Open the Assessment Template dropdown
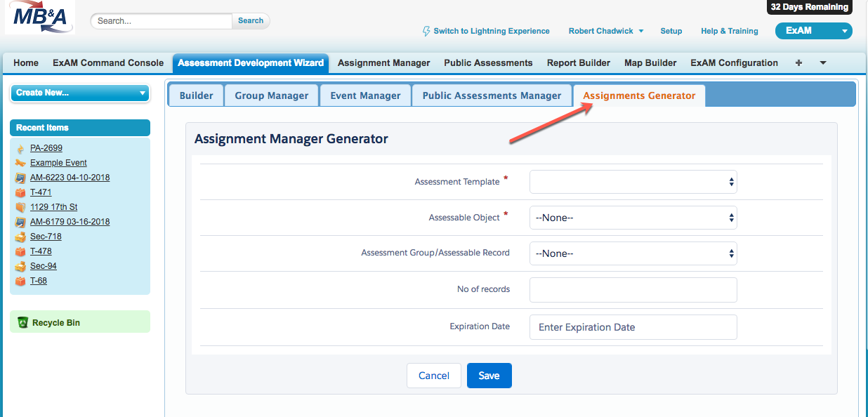The image size is (868, 417). point(633,182)
